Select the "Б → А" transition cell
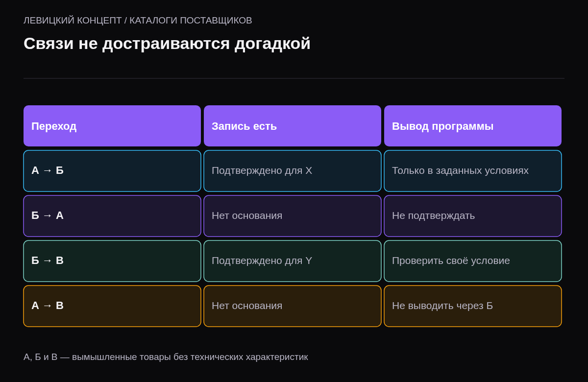Viewport: 588px width, 382px height. click(x=112, y=216)
